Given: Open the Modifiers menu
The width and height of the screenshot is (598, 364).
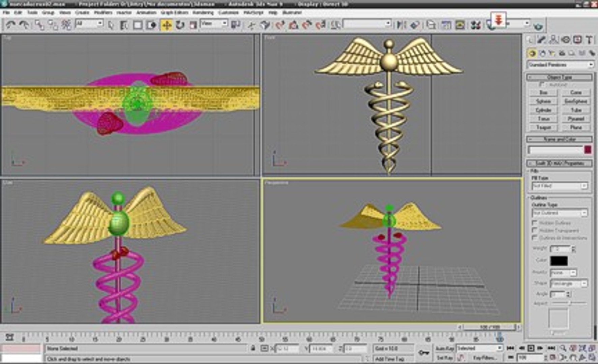Looking at the screenshot, I should point(103,12).
